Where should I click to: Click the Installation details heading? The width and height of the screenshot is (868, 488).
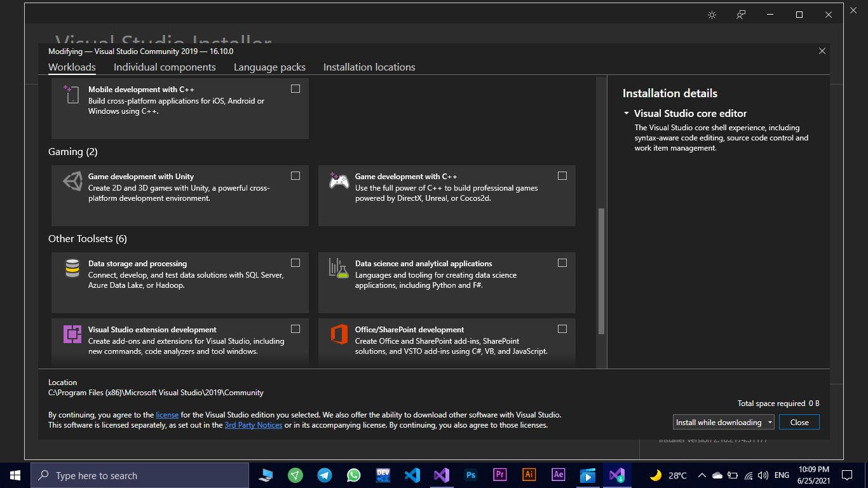click(670, 93)
